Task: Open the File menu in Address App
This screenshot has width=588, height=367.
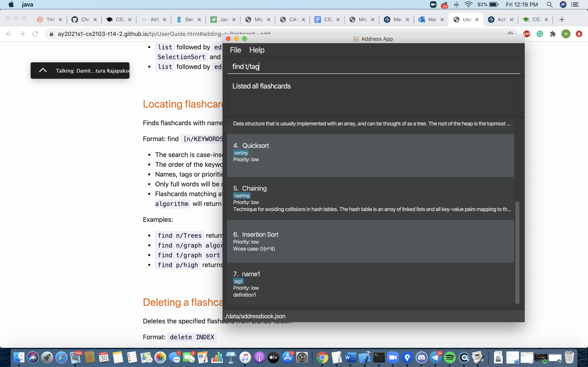Action: [x=235, y=50]
